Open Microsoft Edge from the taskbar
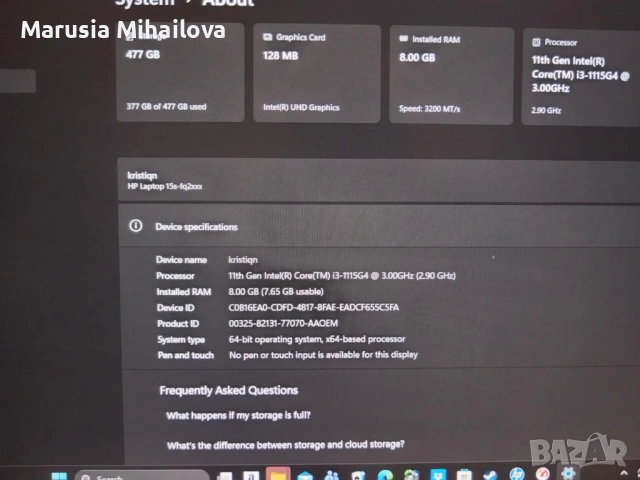Image resolution: width=640 pixels, height=480 pixels. pos(385,475)
